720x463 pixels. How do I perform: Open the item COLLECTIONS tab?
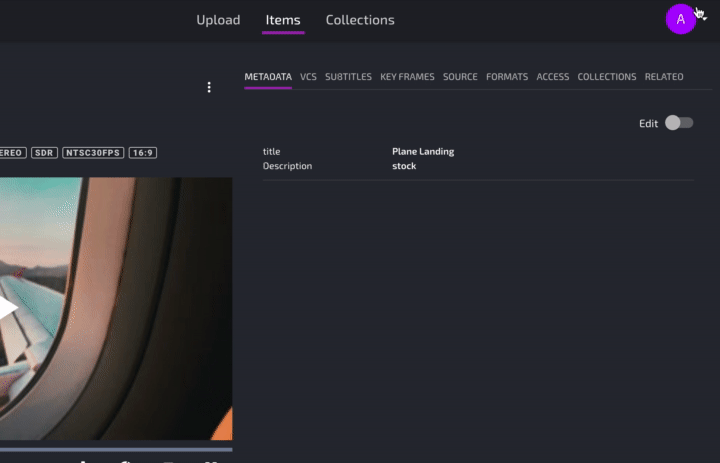[607, 77]
